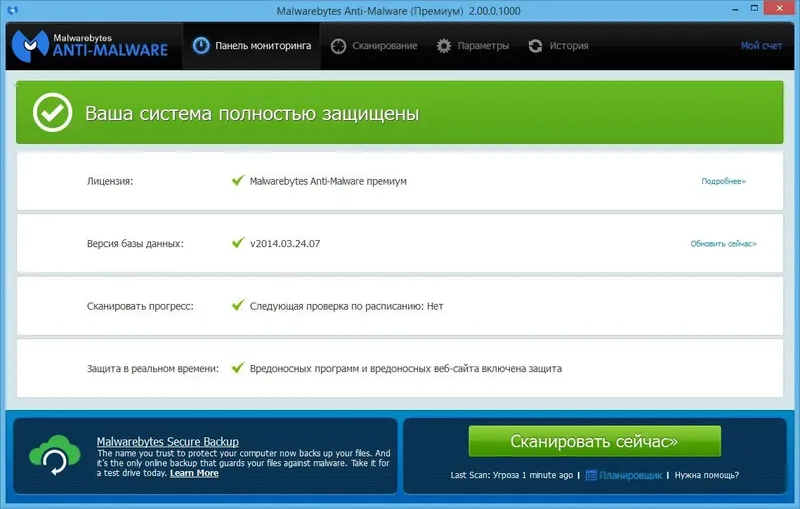Click the scan crosshair icon

(338, 46)
